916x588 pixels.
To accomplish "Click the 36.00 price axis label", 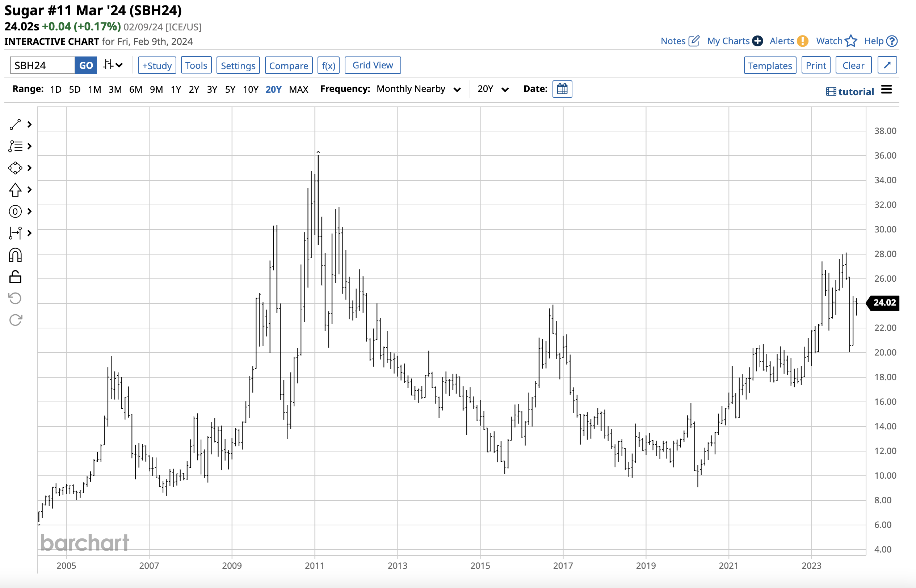I will [885, 155].
